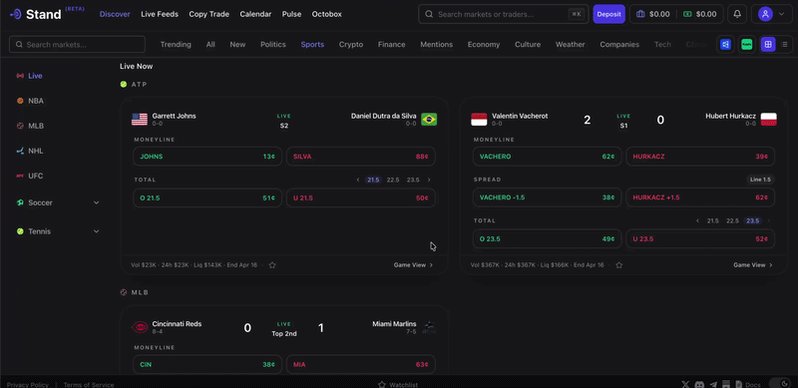The width and height of the screenshot is (798, 388).
Task: Switch to list view layout
Action: [784, 45]
